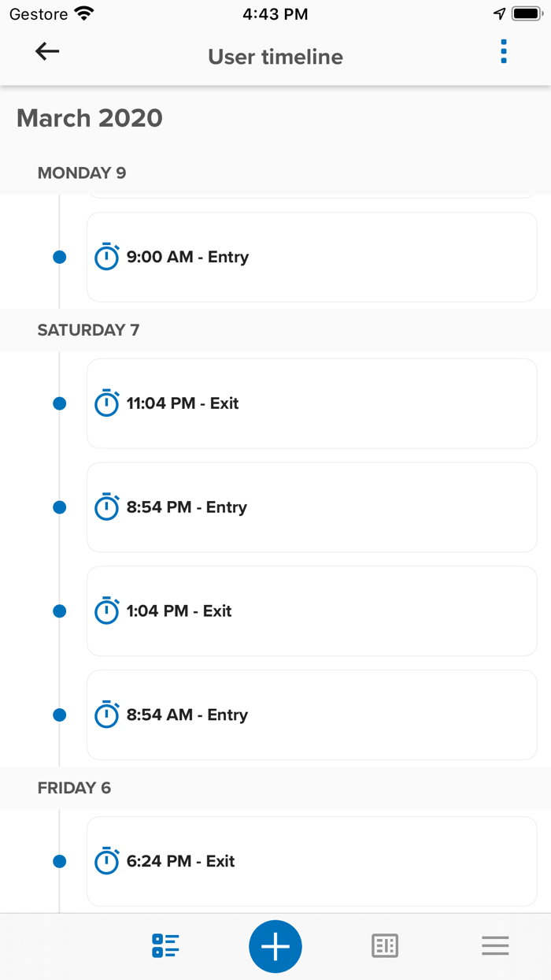Open the badge reader icon in bottom bar
551x980 pixels.
[385, 946]
